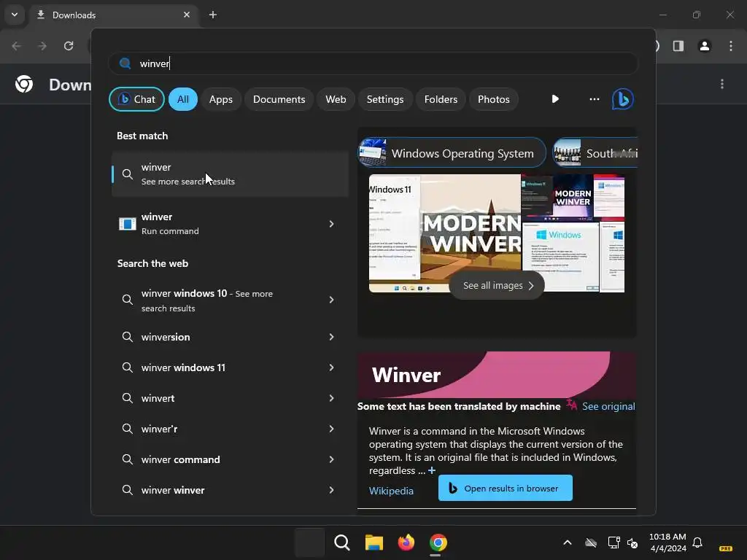Screen dimensions: 747x560
Task: Select the winver best match result
Action: click(230, 174)
